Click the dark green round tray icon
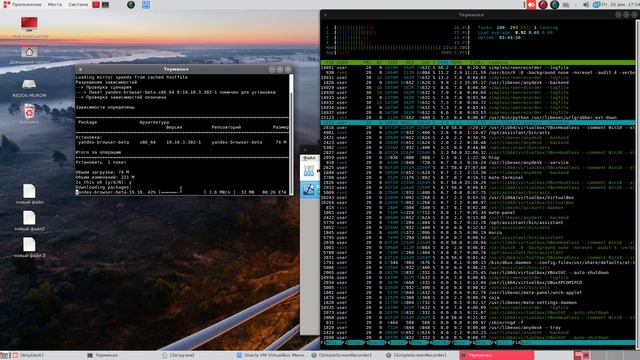 pyautogui.click(x=554, y=4)
